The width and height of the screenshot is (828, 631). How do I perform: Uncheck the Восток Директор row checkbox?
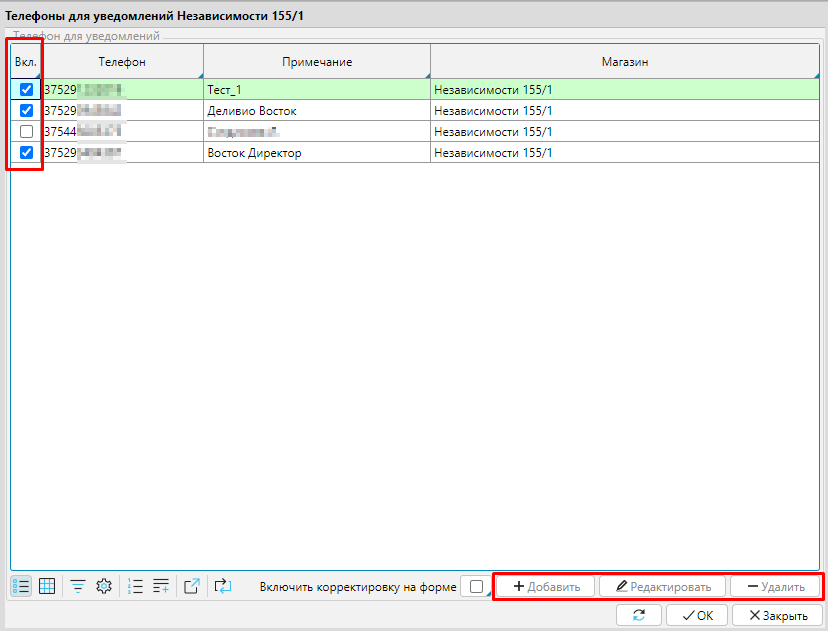(27, 153)
